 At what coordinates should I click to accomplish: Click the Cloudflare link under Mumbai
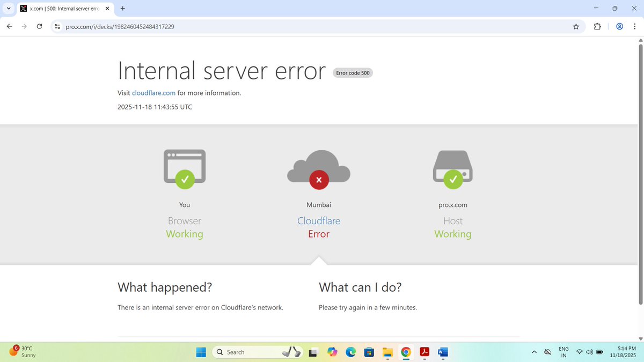pyautogui.click(x=319, y=221)
